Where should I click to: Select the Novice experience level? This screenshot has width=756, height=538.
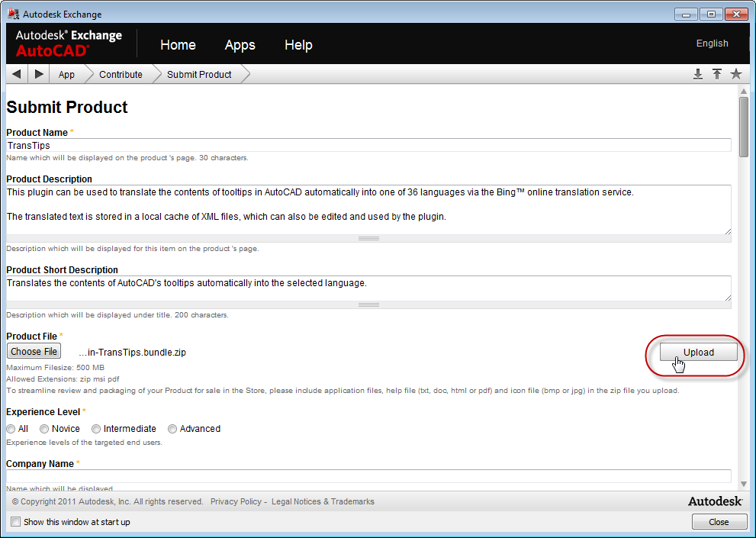[44, 429]
